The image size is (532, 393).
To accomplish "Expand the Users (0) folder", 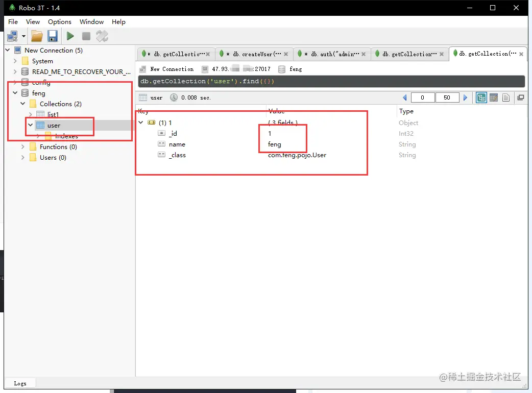I will [23, 158].
